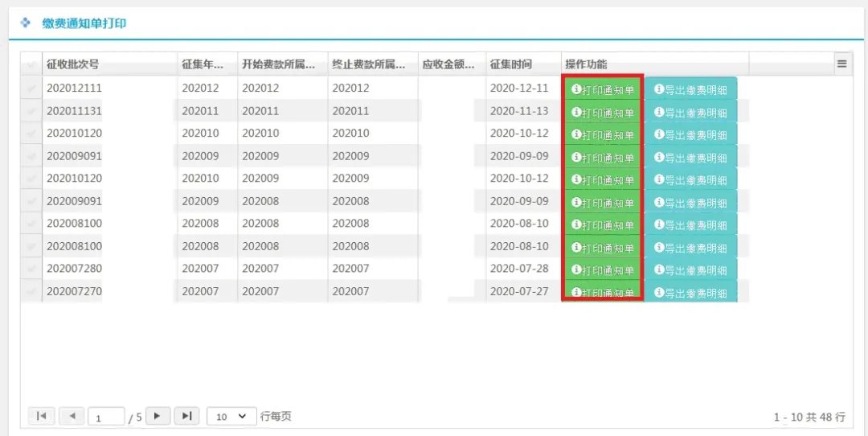Select checkbox for batch 202007270 row
Screen dimensions: 868x436
click(x=31, y=291)
